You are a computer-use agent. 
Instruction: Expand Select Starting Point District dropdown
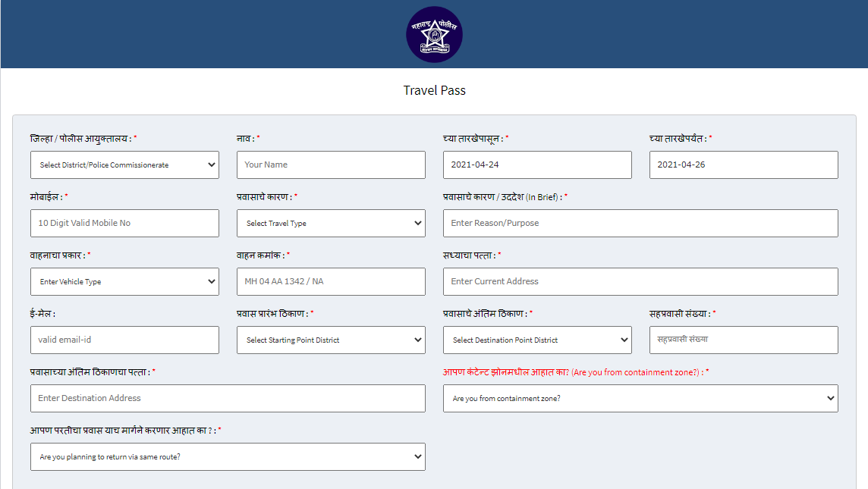coord(331,340)
